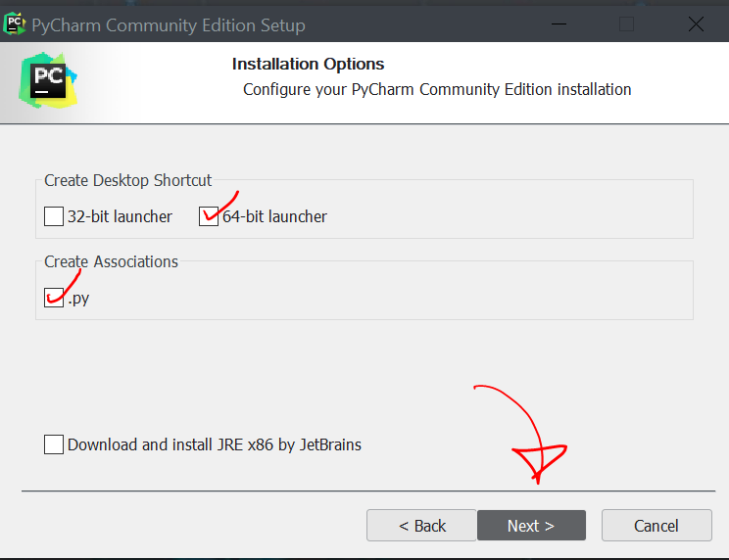Minimize the PyCharm setup window
The image size is (729, 560).
559,24
